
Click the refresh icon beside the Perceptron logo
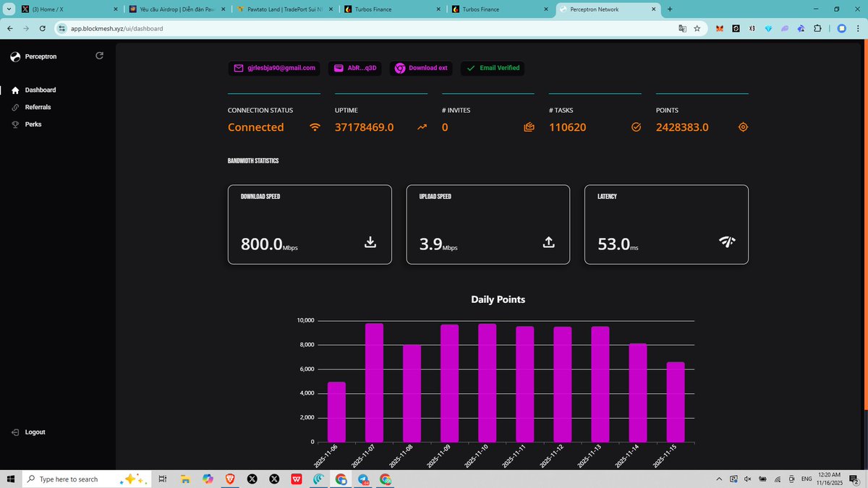pyautogui.click(x=99, y=56)
